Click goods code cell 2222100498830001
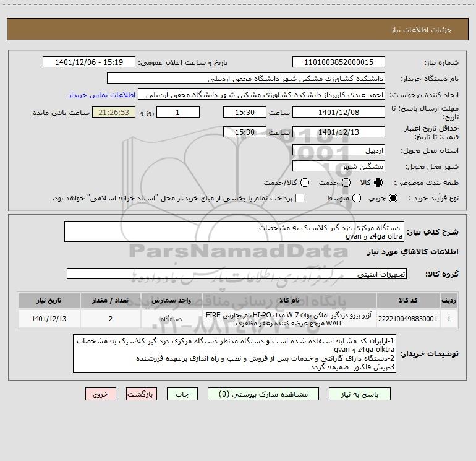This screenshot has height=461, width=476. coord(408,319)
